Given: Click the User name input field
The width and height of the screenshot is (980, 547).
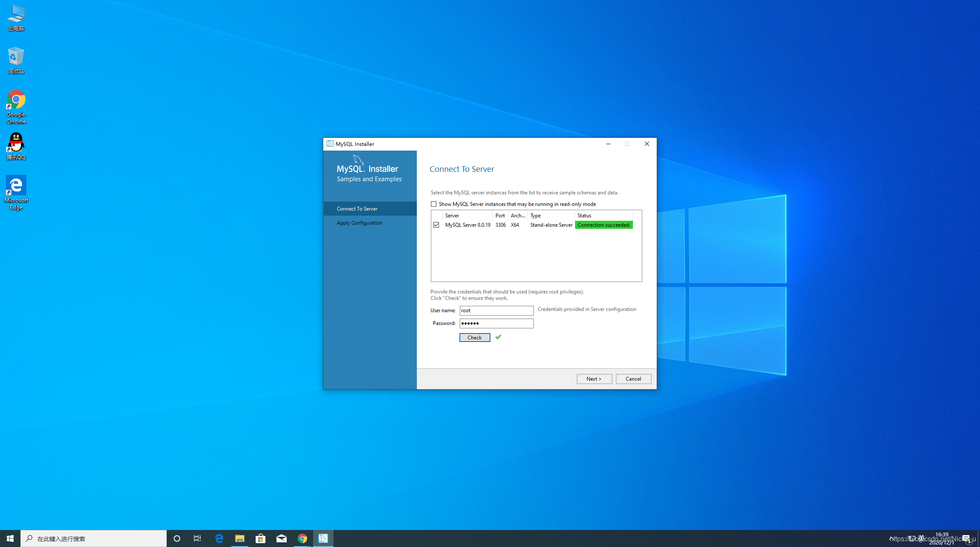Looking at the screenshot, I should 497,310.
